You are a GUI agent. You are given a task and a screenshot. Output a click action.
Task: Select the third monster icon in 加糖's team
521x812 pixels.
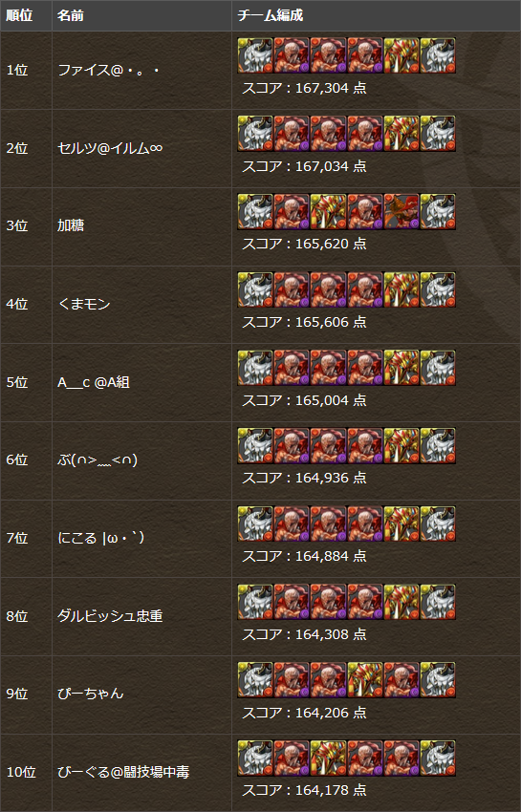328,211
